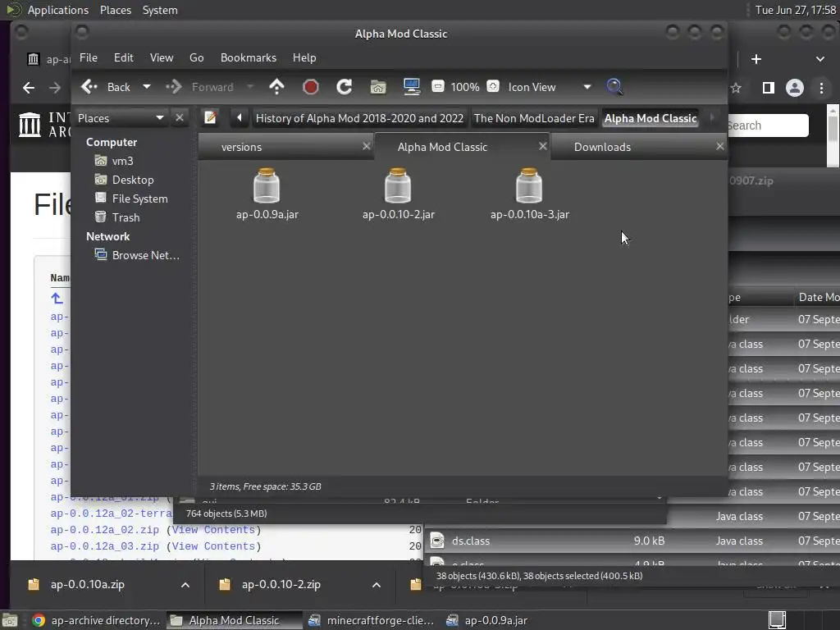Go back using the Back toolbar button

(106, 87)
